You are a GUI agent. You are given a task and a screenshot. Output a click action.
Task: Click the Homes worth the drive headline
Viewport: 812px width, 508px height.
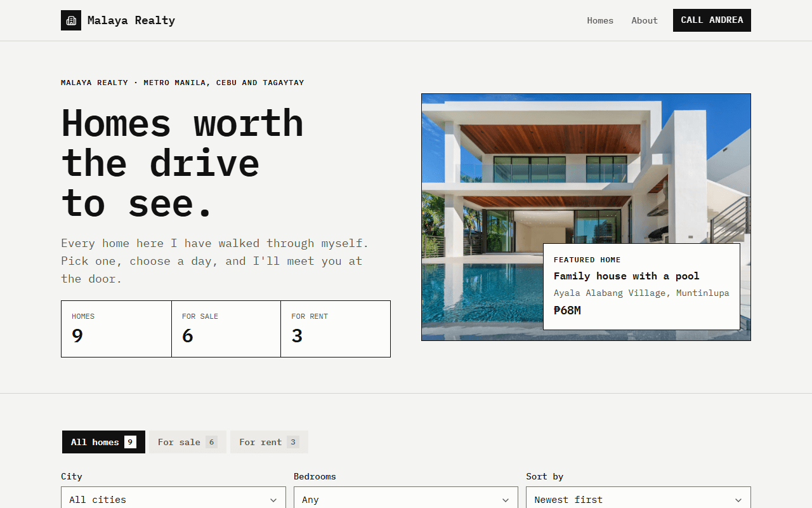182,163
